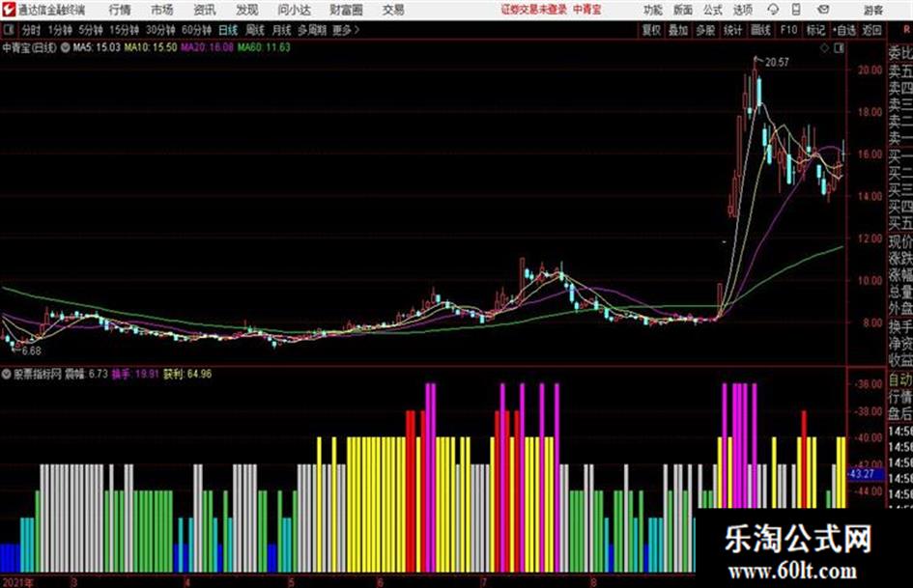Click the 叠加 overlay toolbar button
The width and height of the screenshot is (913, 588).
(x=678, y=30)
